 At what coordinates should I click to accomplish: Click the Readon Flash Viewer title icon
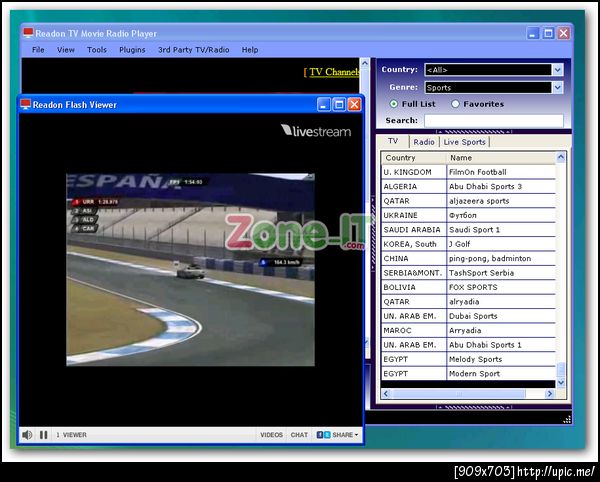(x=25, y=104)
